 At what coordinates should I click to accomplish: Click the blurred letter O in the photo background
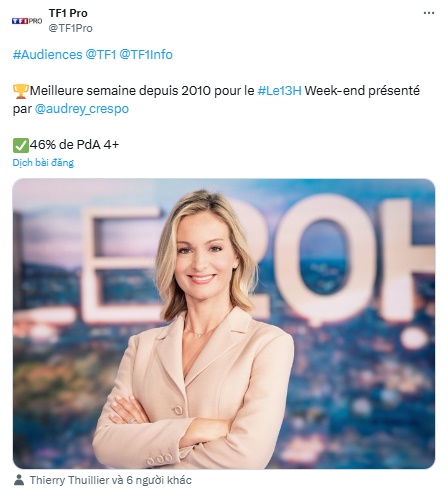[x=322, y=260]
